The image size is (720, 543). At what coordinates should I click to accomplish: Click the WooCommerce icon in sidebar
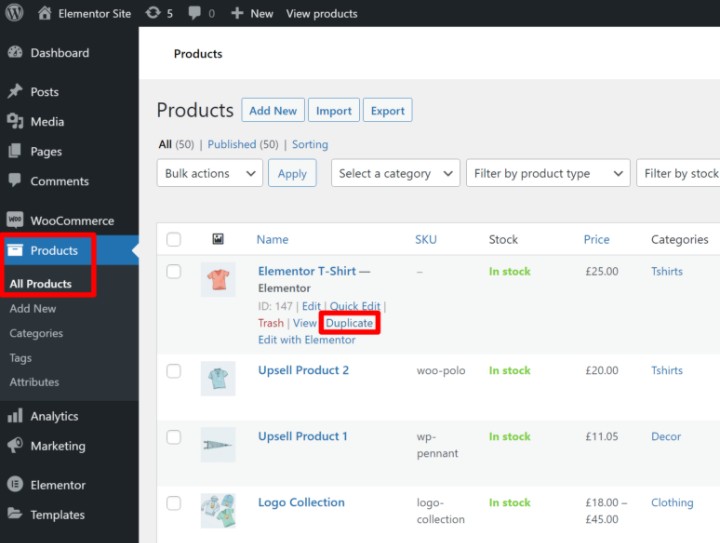coord(15,221)
